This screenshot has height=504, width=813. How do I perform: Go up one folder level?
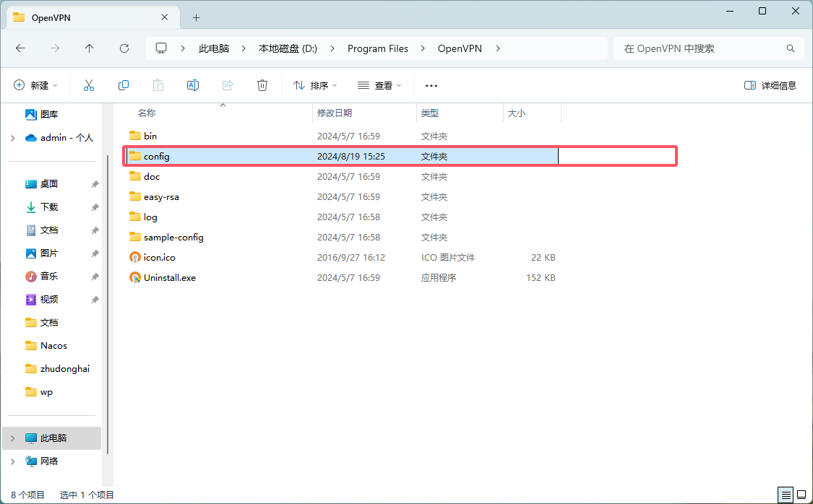[89, 48]
